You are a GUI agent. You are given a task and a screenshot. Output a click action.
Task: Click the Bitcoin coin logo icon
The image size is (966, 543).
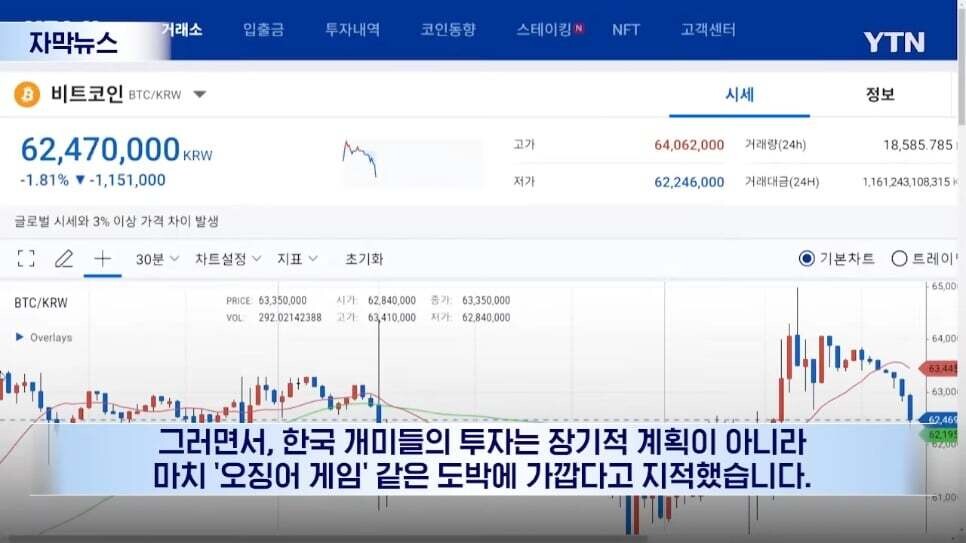(27, 95)
